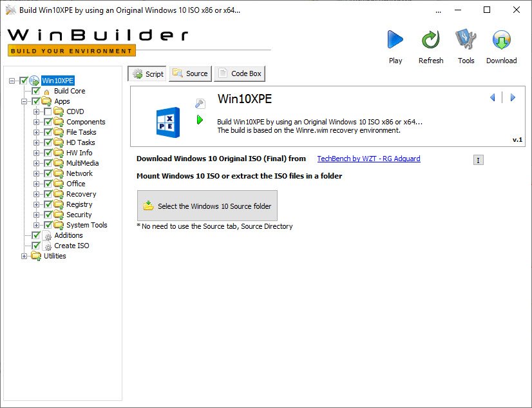This screenshot has height=408, width=532.
Task: Click the Create ISO script gear icon
Action: (47, 246)
